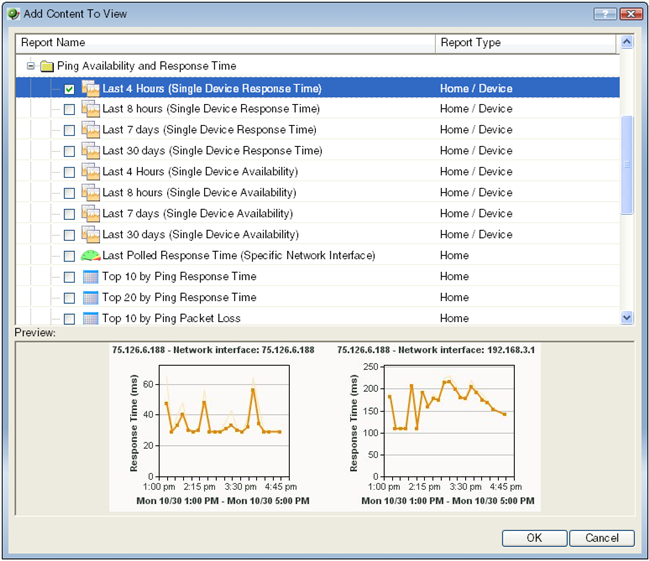The width and height of the screenshot is (649, 561).
Task: Click the Top 10 by Ping Response Time table icon
Action: click(90, 277)
